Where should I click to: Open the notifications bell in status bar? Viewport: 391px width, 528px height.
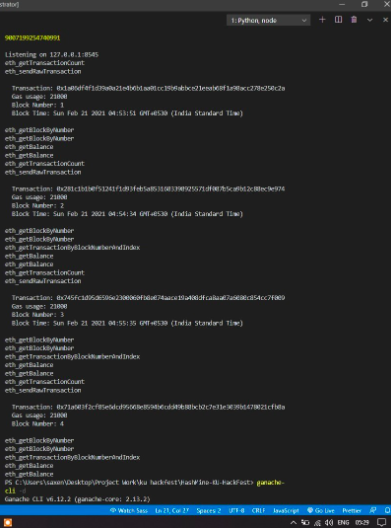(x=387, y=510)
